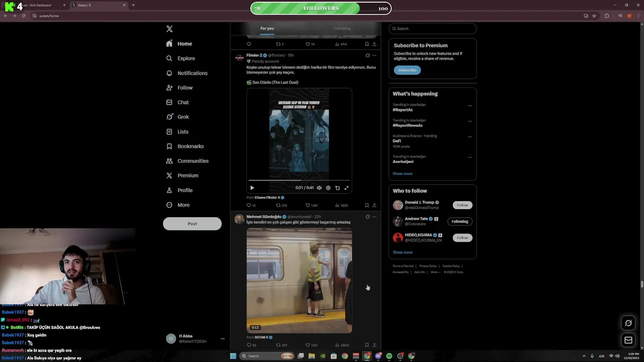Open File Explorer from taskbar
The height and width of the screenshot is (362, 644).
(x=311, y=356)
